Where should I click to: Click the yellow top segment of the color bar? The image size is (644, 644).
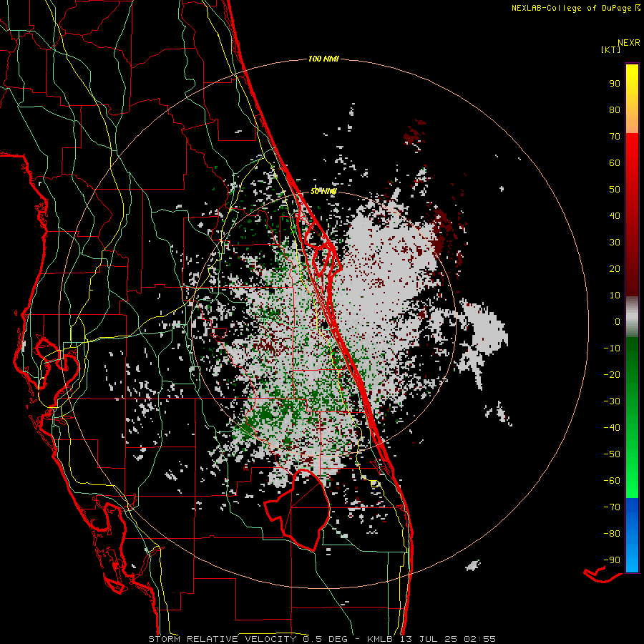632,99
